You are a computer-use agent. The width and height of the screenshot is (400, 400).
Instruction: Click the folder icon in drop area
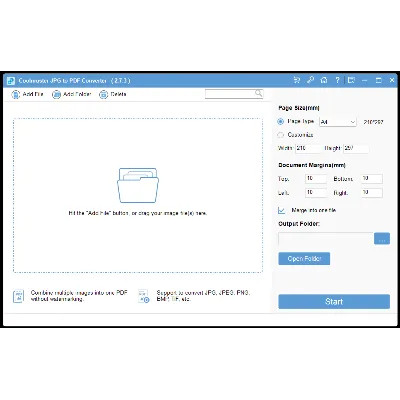pos(138,185)
